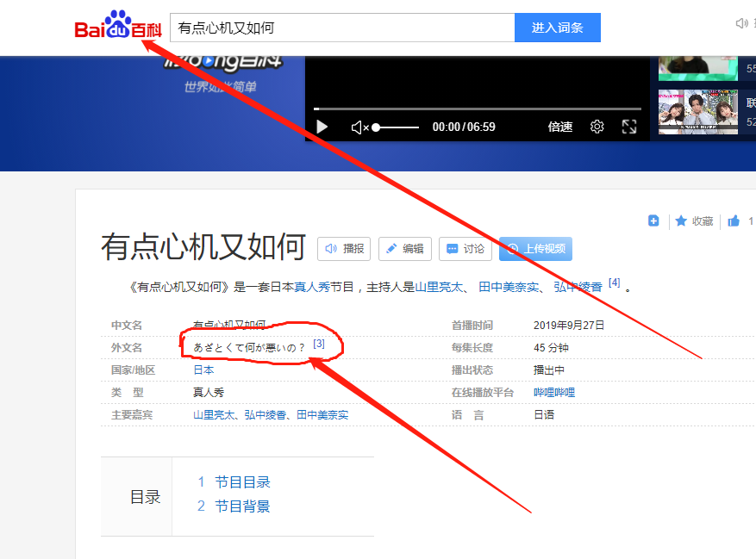This screenshot has height=559, width=756.
Task: Click the 进入词条 search button
Action: [557, 27]
